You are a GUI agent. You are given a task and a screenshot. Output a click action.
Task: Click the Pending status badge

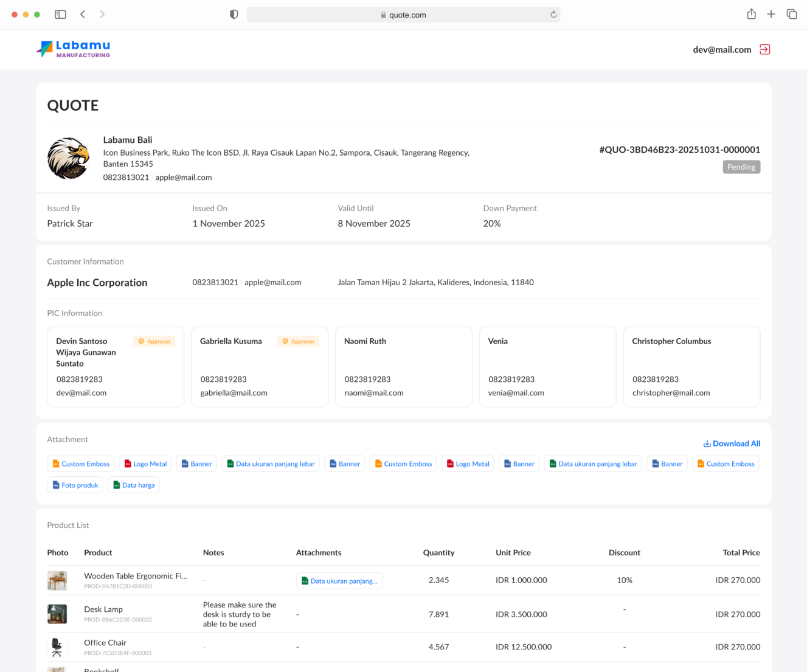point(741,167)
